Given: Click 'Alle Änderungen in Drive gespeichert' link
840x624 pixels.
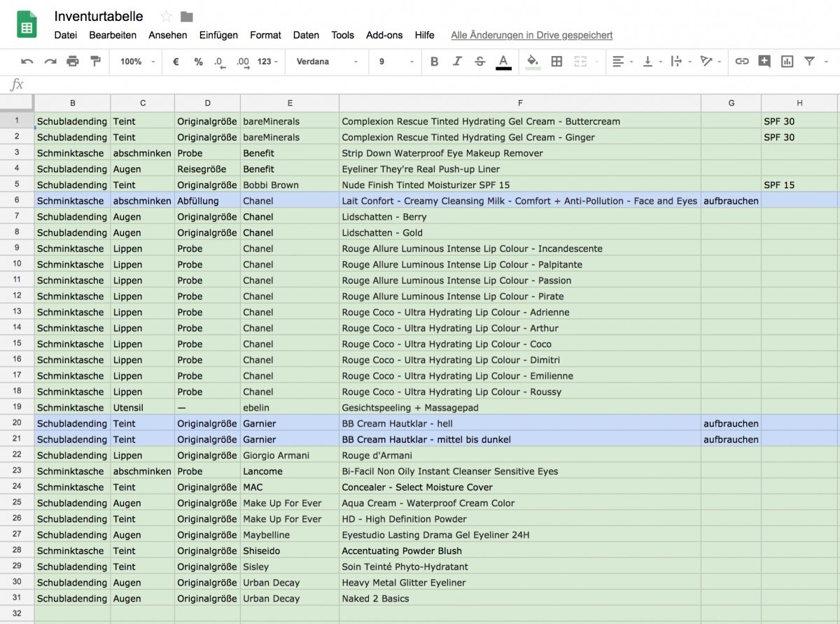Looking at the screenshot, I should point(532,35).
